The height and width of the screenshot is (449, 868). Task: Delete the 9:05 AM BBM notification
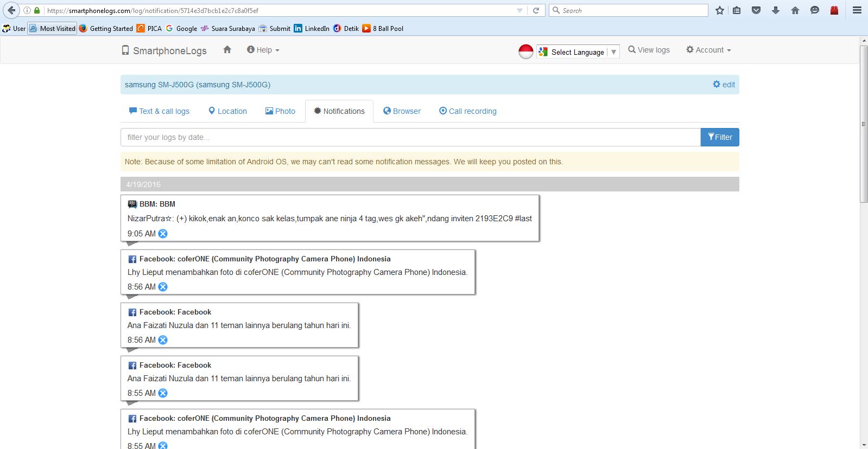click(163, 234)
